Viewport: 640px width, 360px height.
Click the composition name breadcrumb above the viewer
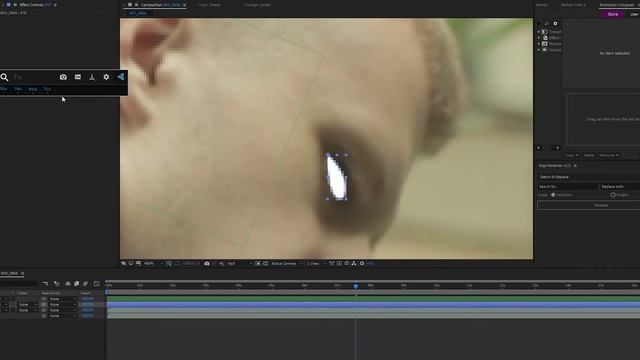[x=138, y=13]
